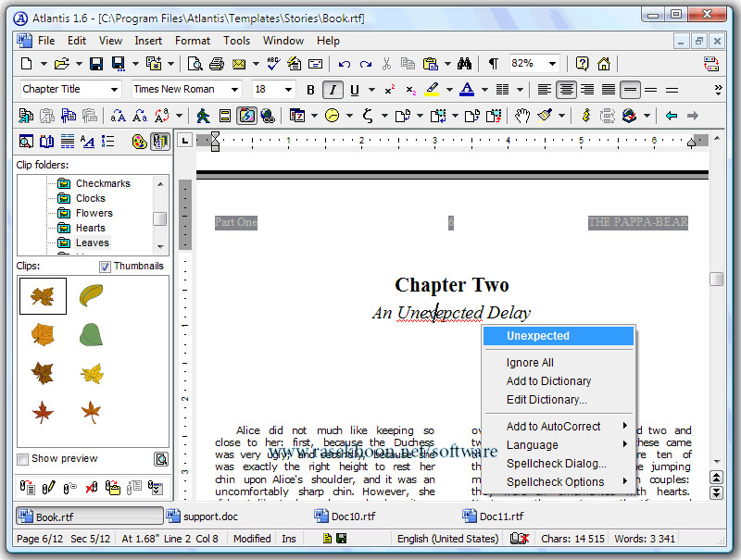
Task: Open the font size 18 dropdown
Action: click(x=288, y=89)
